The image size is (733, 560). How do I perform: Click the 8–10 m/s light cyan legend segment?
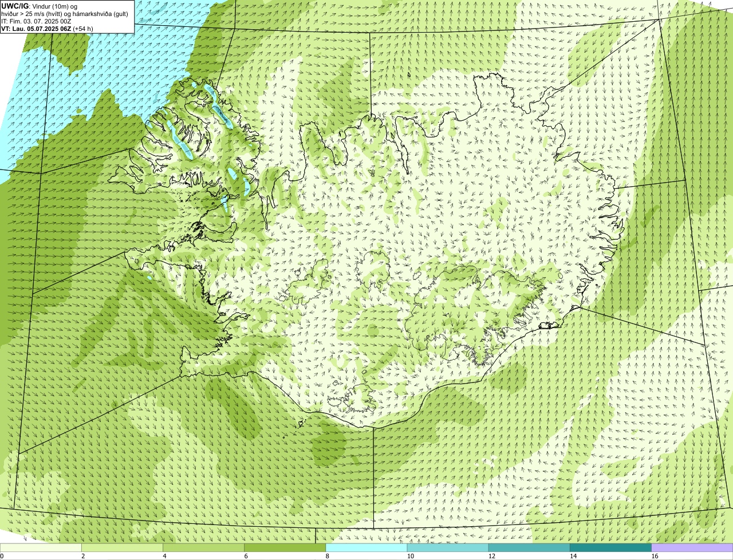pos(366,548)
